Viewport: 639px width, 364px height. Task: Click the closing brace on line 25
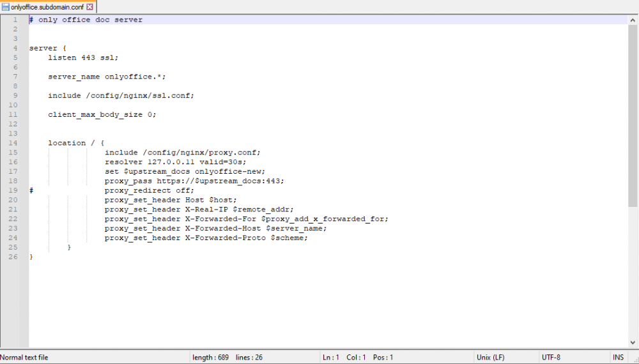pyautogui.click(x=69, y=248)
